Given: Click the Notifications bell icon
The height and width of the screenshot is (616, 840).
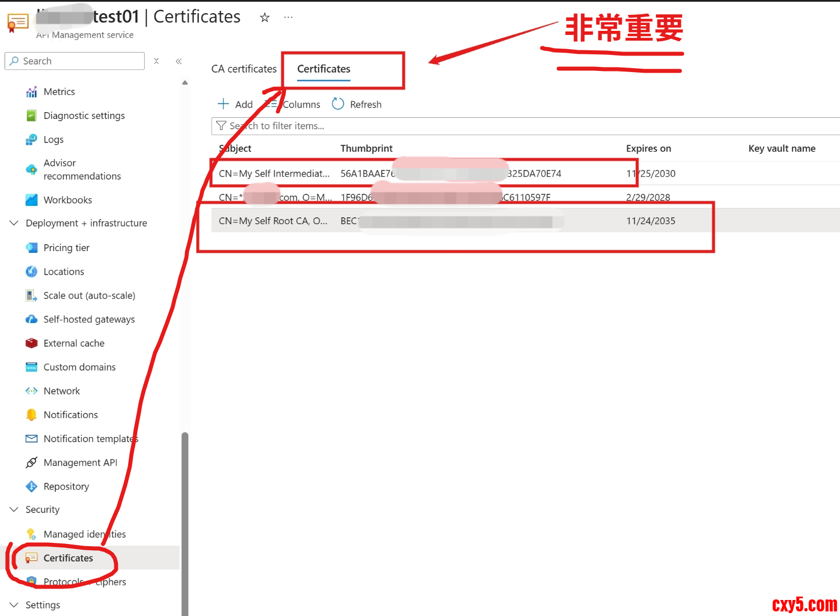Looking at the screenshot, I should [x=31, y=415].
